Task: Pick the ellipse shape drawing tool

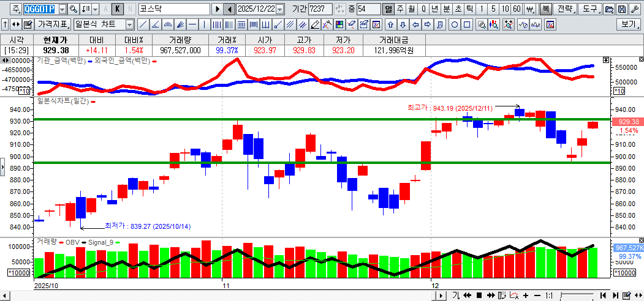Action: (455, 24)
